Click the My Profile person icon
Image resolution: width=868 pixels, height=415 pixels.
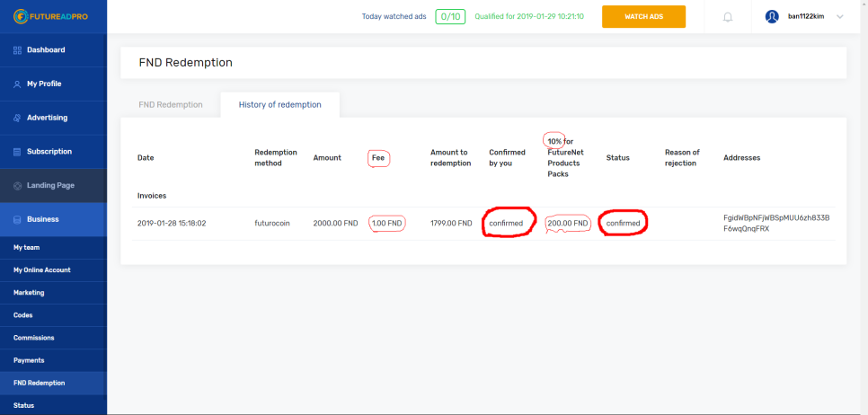point(17,84)
